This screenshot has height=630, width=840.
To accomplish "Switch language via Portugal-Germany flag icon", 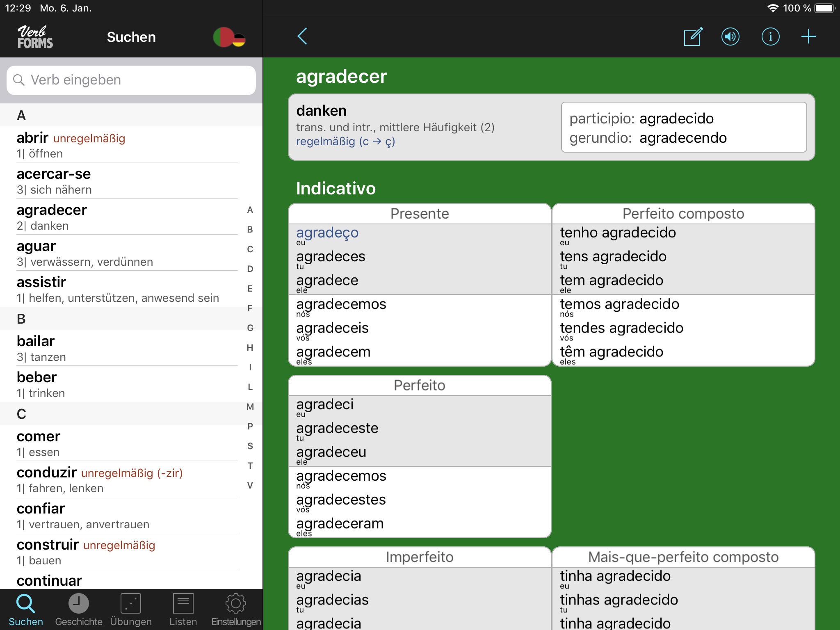I will click(x=229, y=37).
